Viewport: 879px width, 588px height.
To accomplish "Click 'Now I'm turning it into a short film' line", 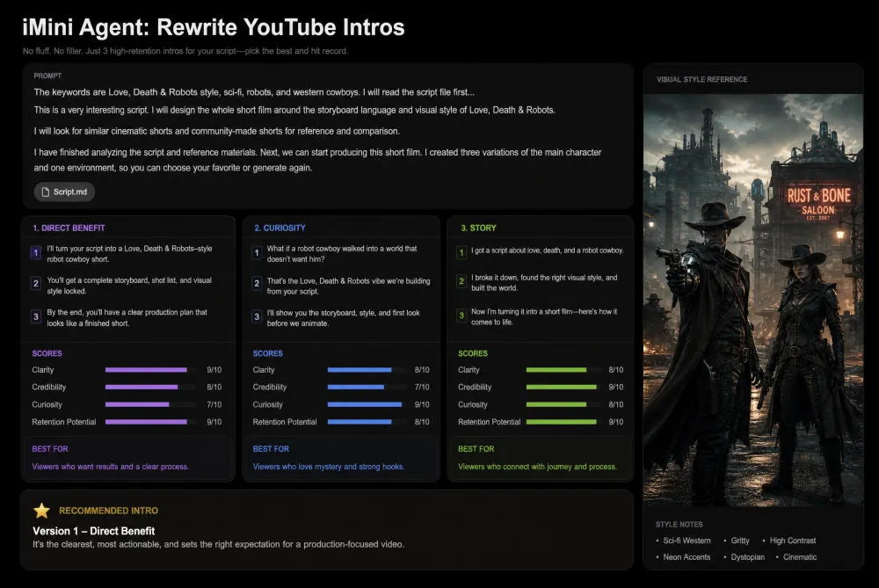I will tap(544, 316).
